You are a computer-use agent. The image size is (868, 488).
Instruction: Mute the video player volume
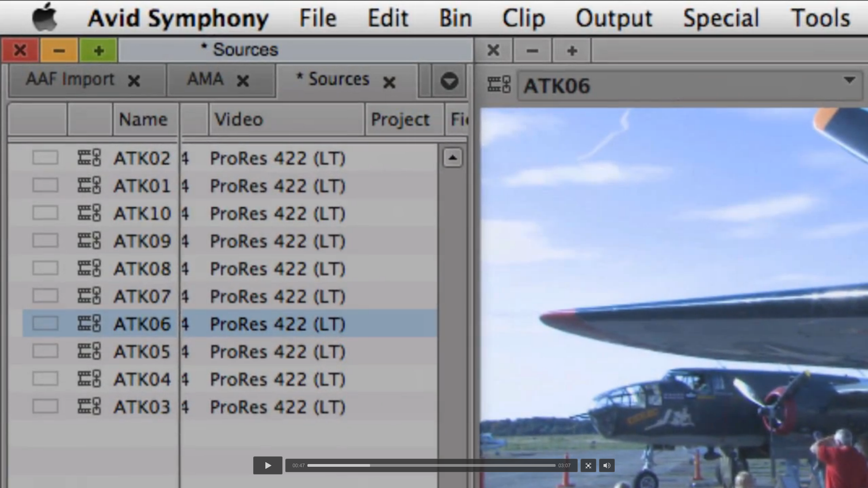(607, 465)
